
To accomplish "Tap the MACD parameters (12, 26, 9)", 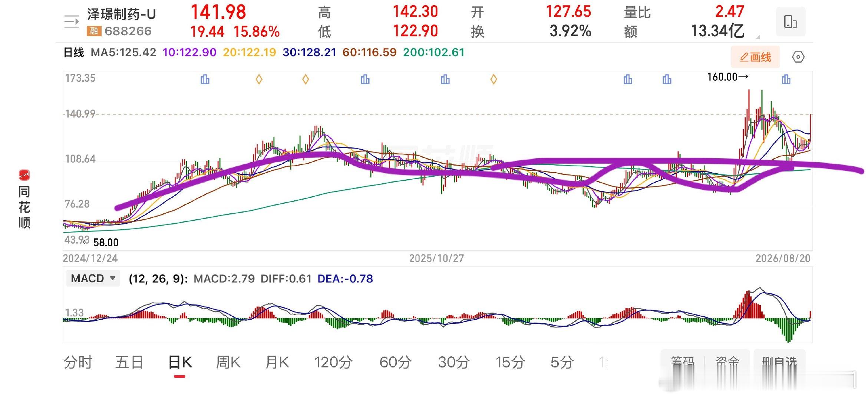I will [158, 279].
